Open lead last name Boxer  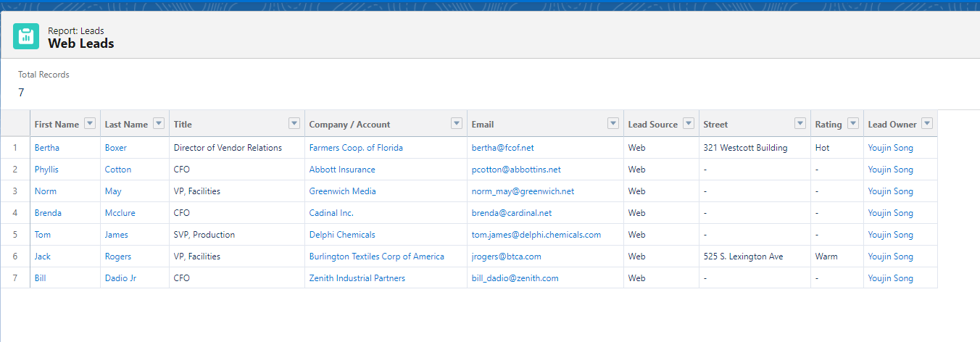[116, 148]
